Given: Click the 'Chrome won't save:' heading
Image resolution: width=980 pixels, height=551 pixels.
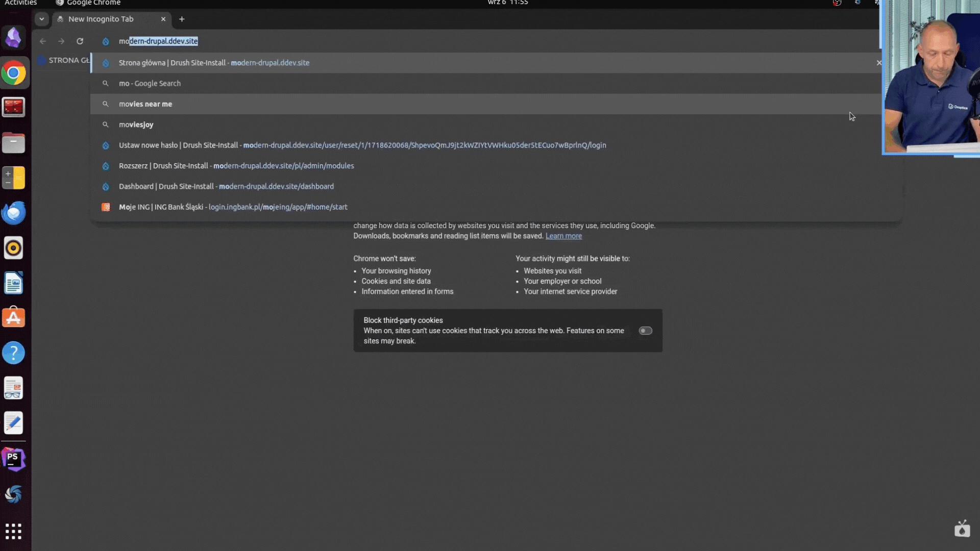Looking at the screenshot, I should pos(384,259).
